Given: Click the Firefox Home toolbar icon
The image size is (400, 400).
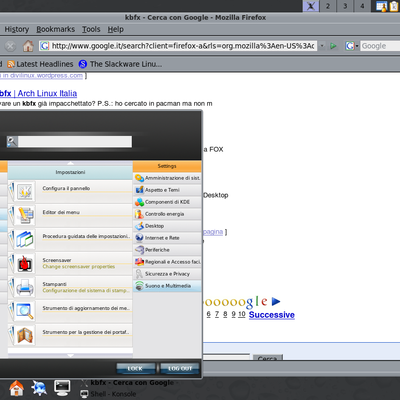Looking at the screenshot, I should (x=28, y=46).
